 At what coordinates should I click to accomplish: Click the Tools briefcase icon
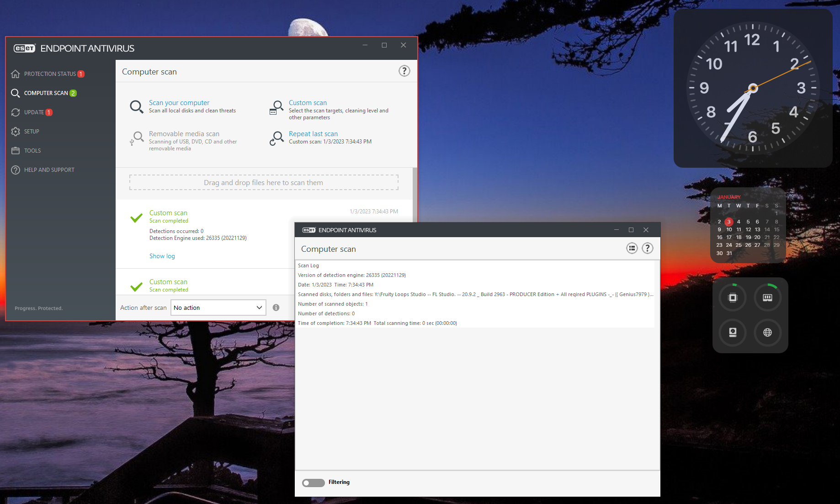[16, 151]
